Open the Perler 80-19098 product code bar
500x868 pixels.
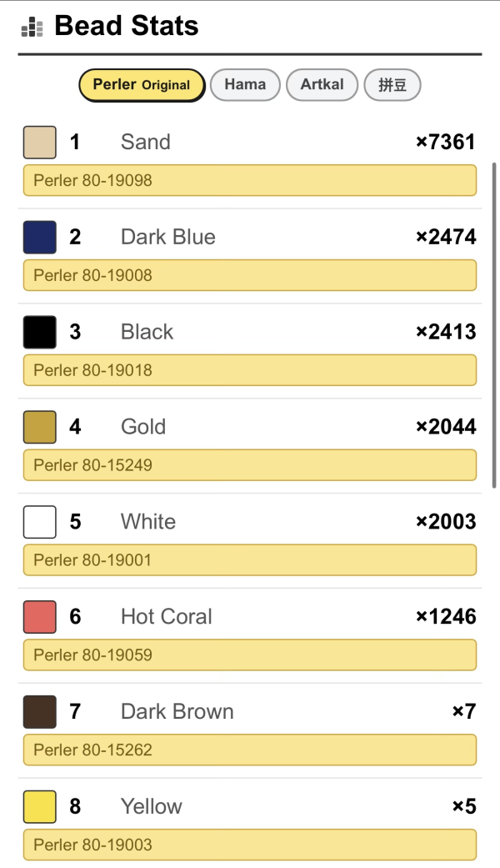point(249,180)
